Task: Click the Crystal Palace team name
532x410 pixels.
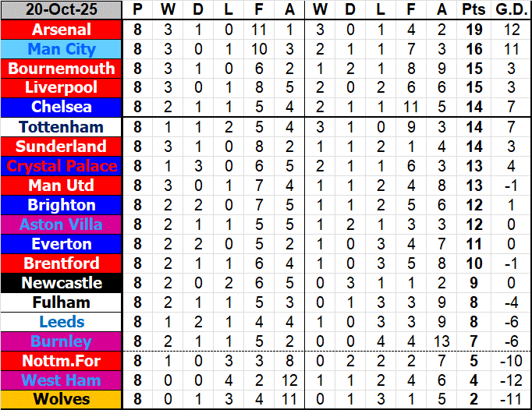Action: pos(62,166)
